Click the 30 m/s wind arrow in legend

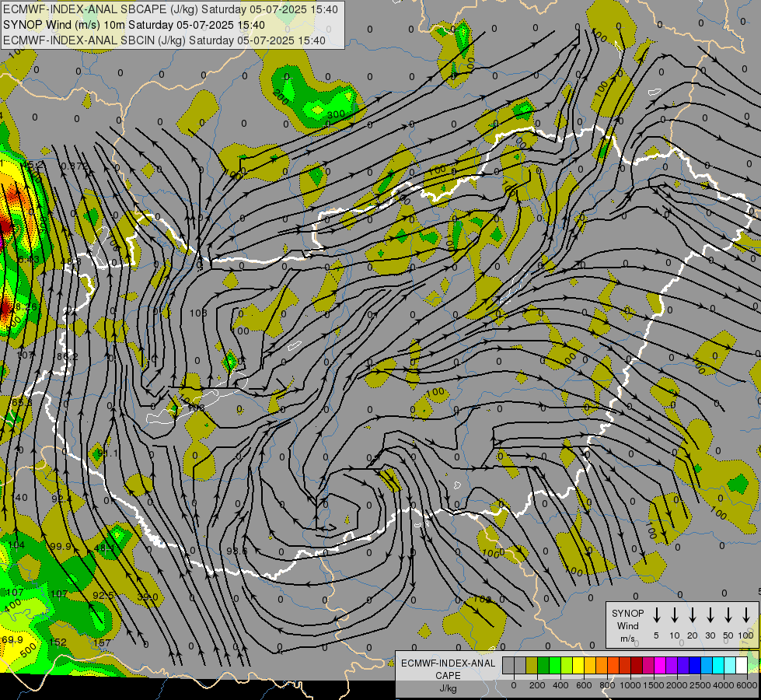click(710, 615)
